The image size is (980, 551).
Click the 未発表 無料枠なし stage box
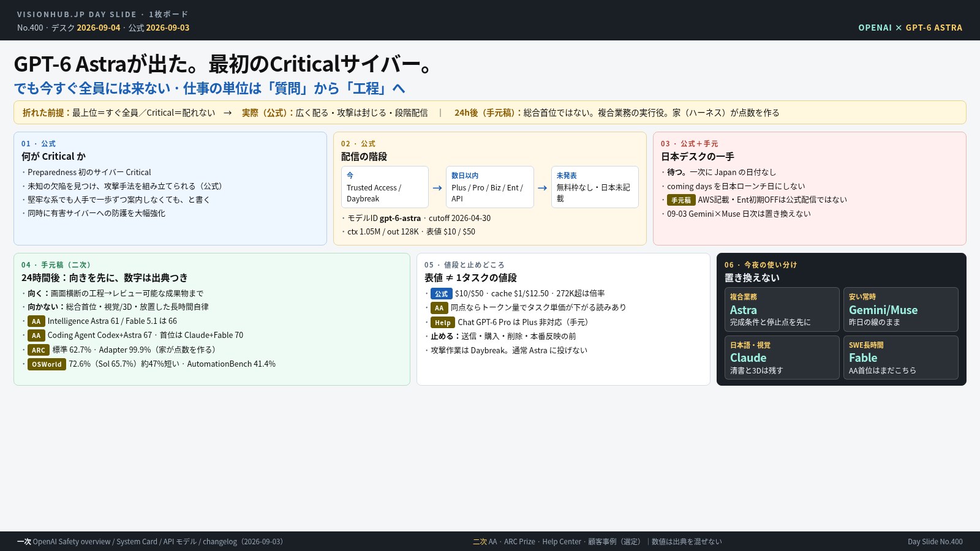pyautogui.click(x=595, y=187)
